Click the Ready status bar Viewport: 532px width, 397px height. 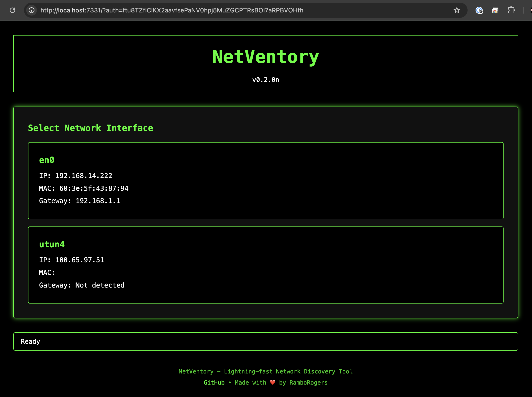(266, 341)
